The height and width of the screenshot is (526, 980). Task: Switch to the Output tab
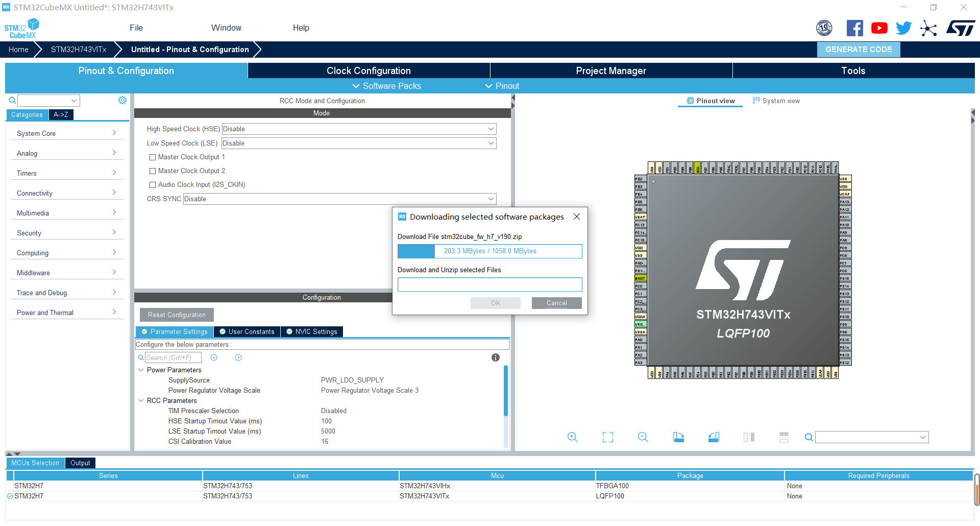(x=80, y=463)
